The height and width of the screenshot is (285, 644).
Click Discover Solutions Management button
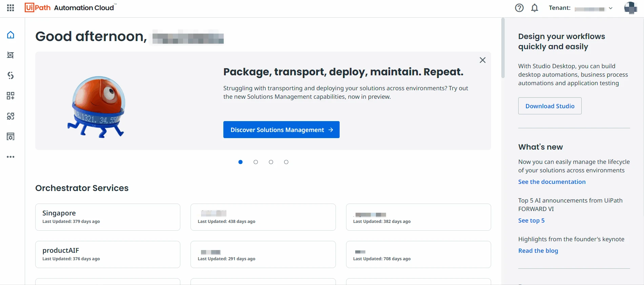[x=281, y=130]
